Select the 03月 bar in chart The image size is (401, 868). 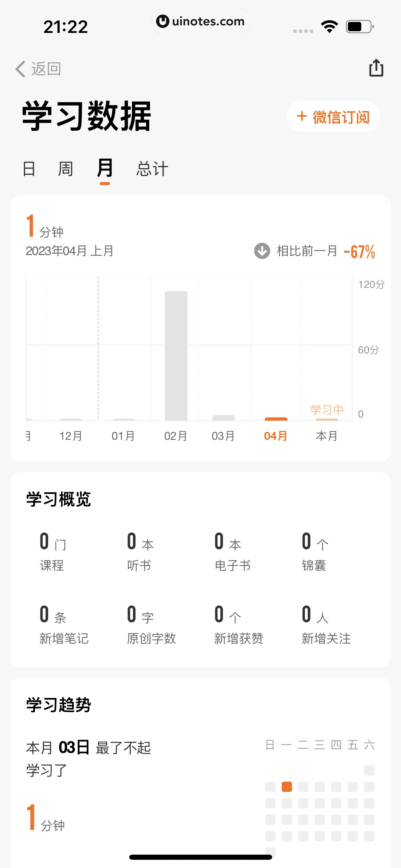[223, 418]
